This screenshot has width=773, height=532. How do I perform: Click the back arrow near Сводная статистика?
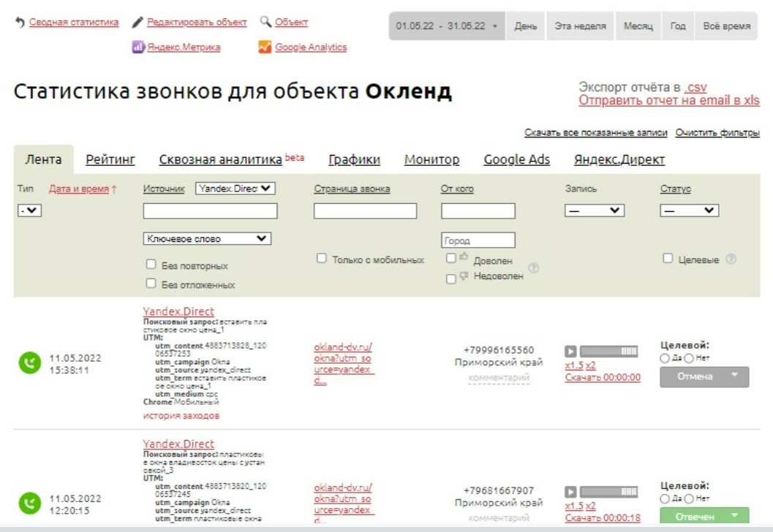click(x=20, y=22)
